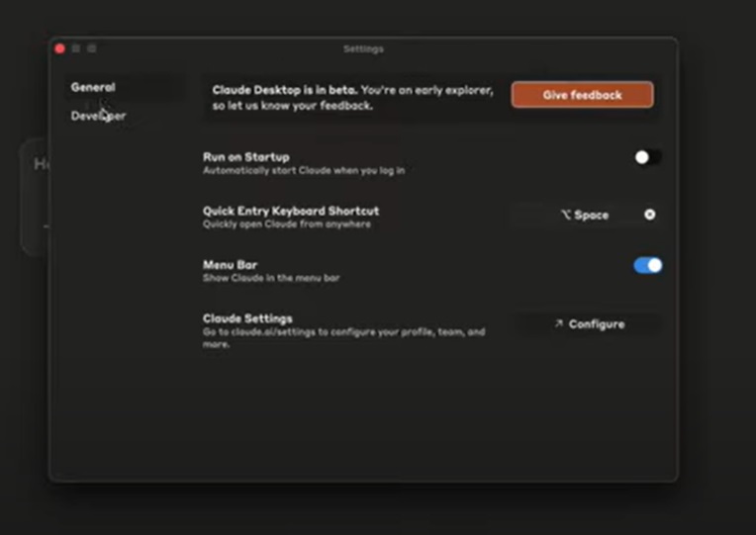This screenshot has height=535, width=756.
Task: Click the Run on Startup label
Action: pyautogui.click(x=245, y=157)
